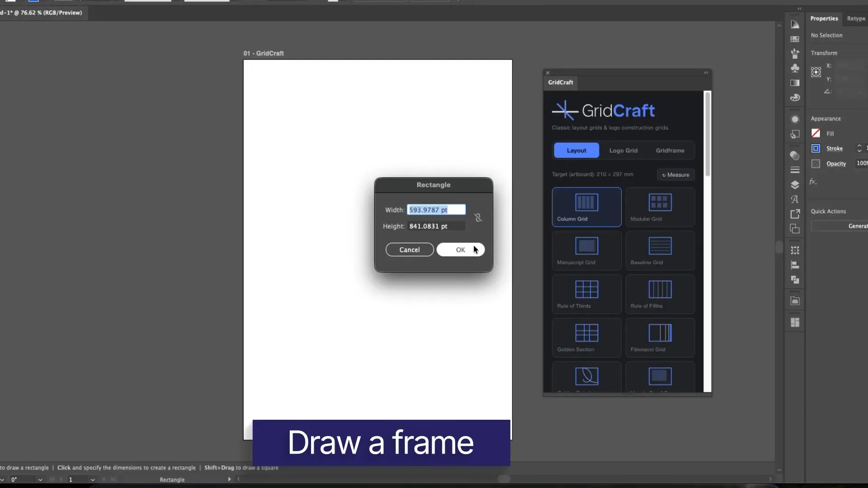Toggle the constrain proportions link icon
This screenshot has height=488, width=868.
click(x=478, y=218)
